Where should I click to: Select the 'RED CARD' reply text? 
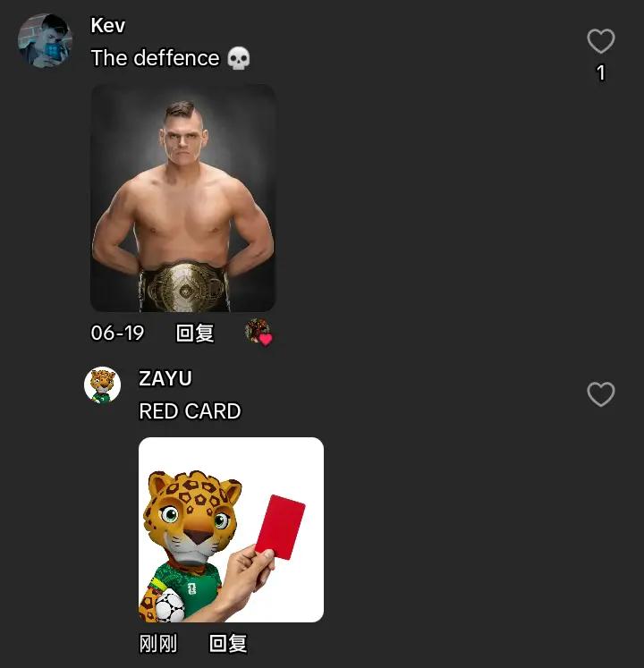[x=191, y=411]
